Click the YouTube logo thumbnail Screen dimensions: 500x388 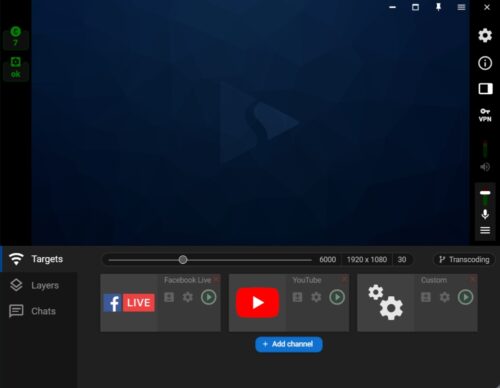[x=257, y=303]
